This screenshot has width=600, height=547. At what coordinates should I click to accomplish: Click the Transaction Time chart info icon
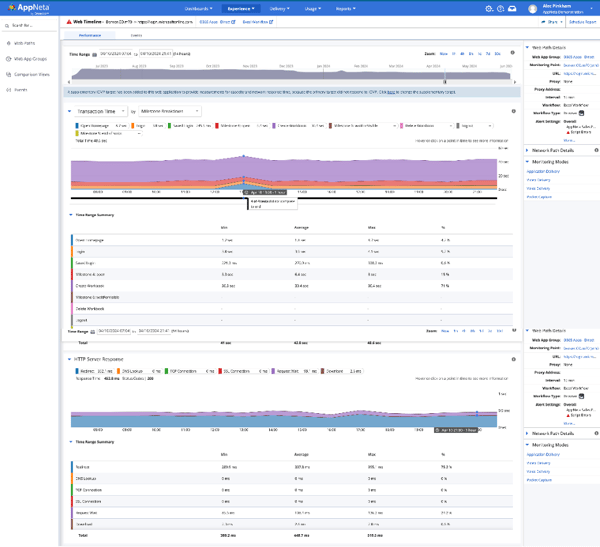point(512,111)
